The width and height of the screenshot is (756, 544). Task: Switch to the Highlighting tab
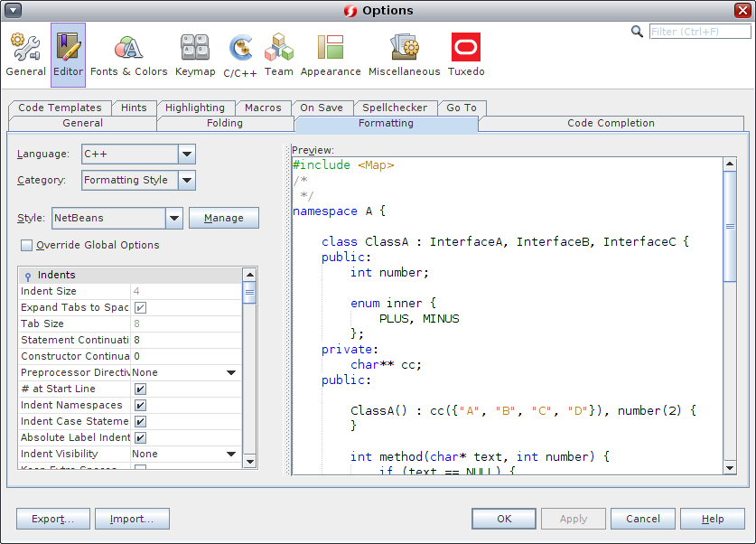point(195,108)
